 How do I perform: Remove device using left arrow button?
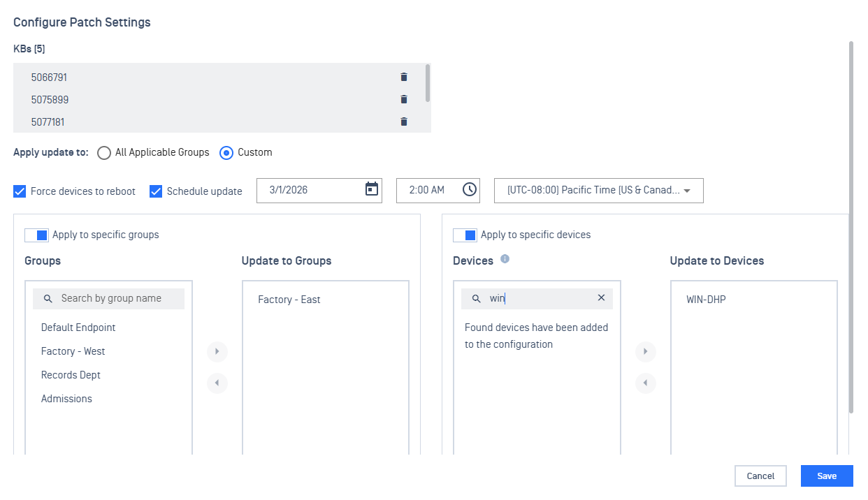pyautogui.click(x=645, y=383)
